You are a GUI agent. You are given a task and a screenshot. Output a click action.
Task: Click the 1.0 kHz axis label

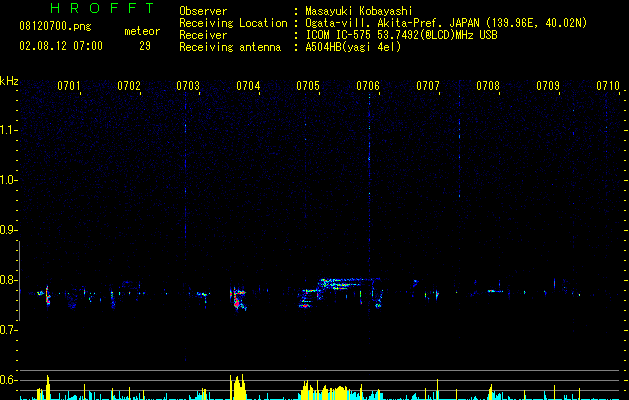(x=9, y=180)
